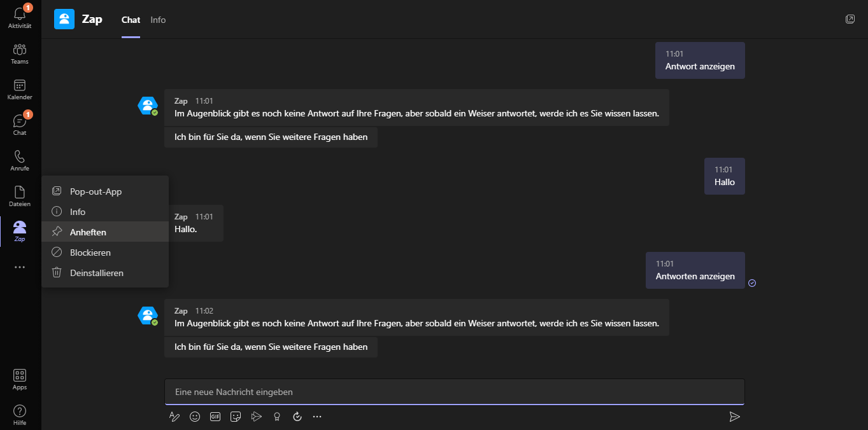Click the Zap title in header
Viewport: 868px width, 430px height.
(x=92, y=19)
